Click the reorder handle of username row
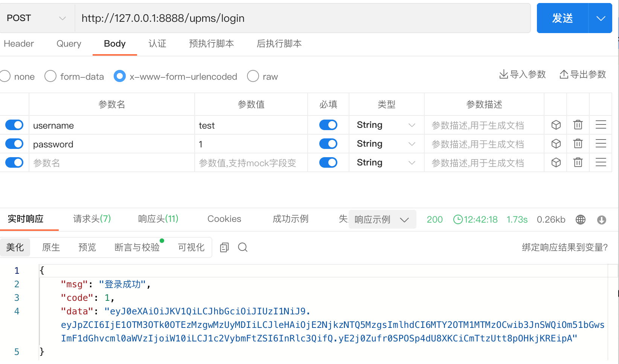Image resolution: width=619 pixels, height=364 pixels. point(601,125)
